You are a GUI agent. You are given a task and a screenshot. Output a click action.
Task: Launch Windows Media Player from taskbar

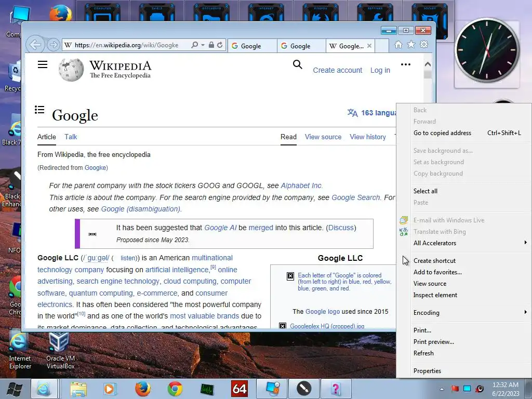coord(110,389)
